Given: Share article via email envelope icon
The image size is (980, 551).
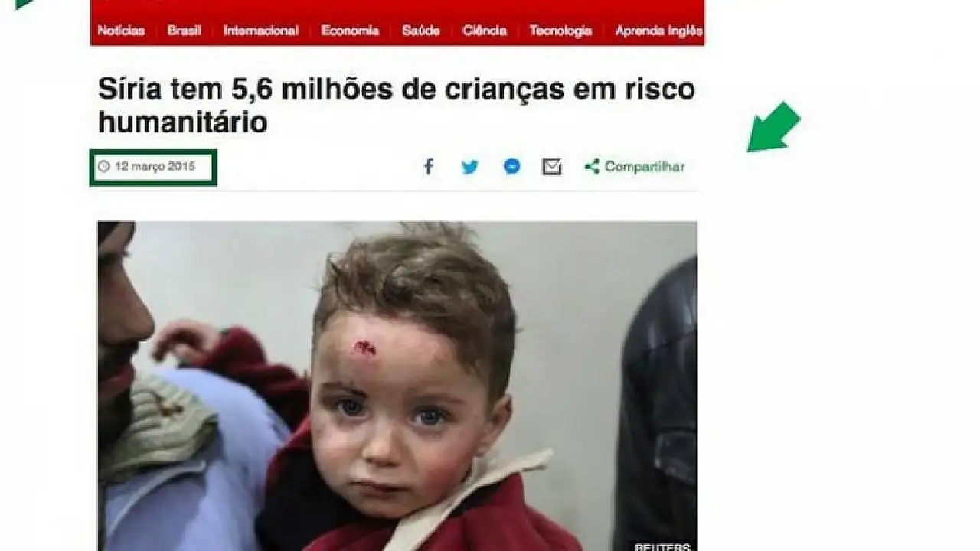Looking at the screenshot, I should [552, 167].
